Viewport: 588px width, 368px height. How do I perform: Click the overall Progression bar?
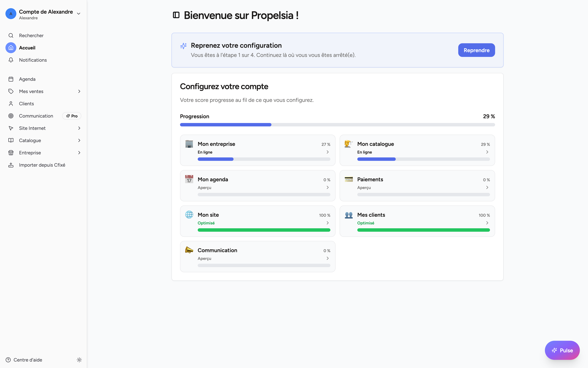click(337, 125)
